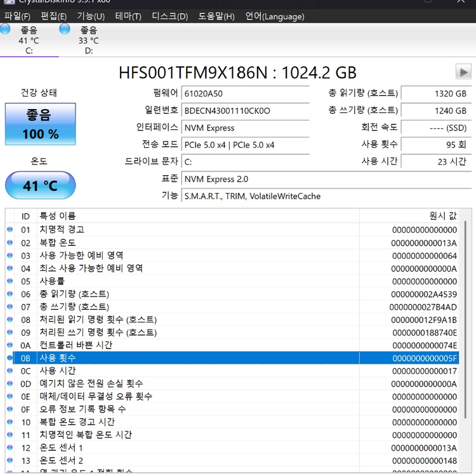Select row 0E 매체/데이터 무결성 오류 횟수
476x476 pixels.
click(x=232, y=397)
